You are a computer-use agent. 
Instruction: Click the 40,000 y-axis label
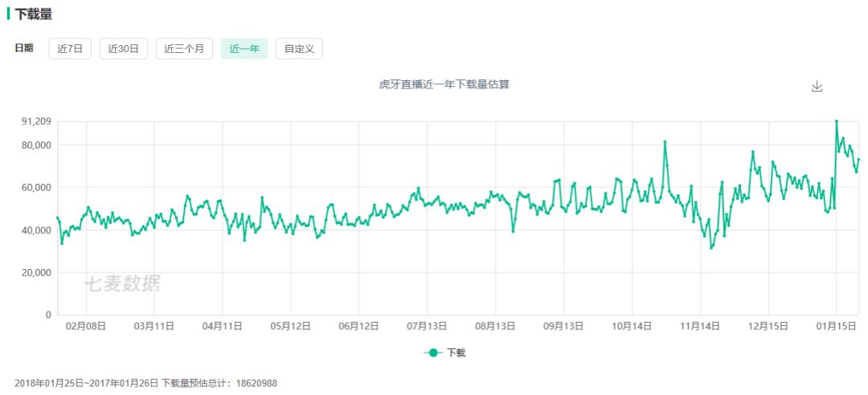(x=36, y=230)
